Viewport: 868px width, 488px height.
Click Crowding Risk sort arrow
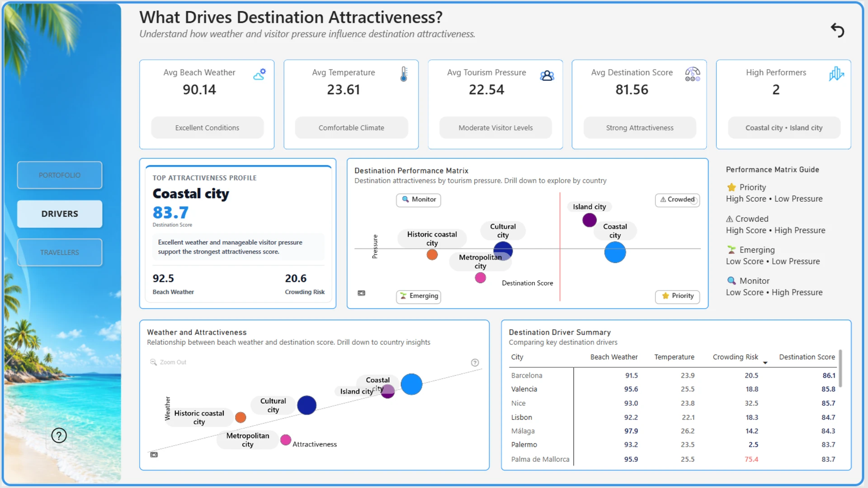pyautogui.click(x=765, y=363)
